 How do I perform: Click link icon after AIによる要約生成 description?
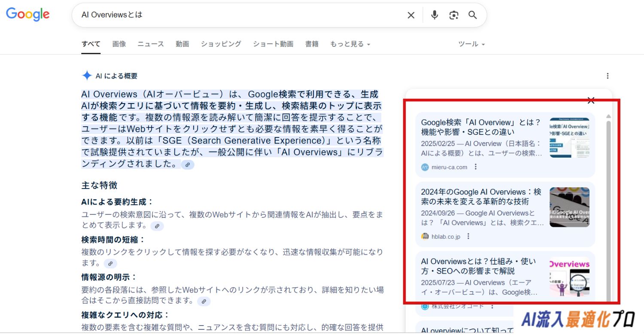pos(157,226)
